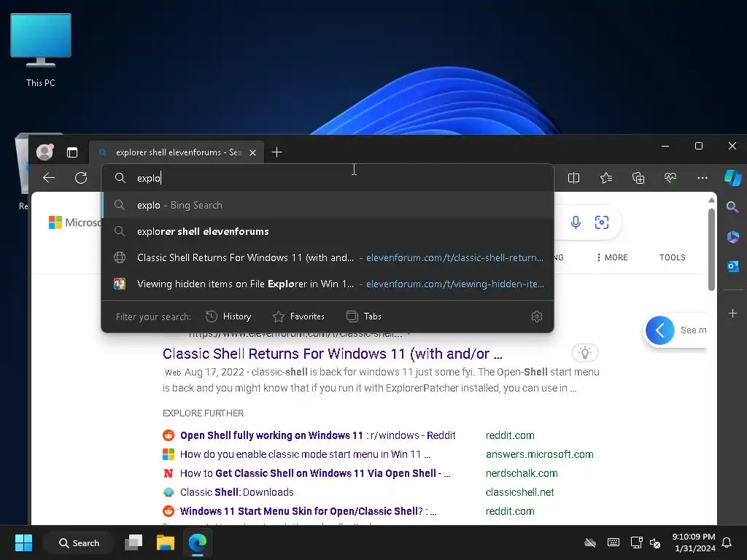Open Bing visual search camera icon

coord(602,222)
